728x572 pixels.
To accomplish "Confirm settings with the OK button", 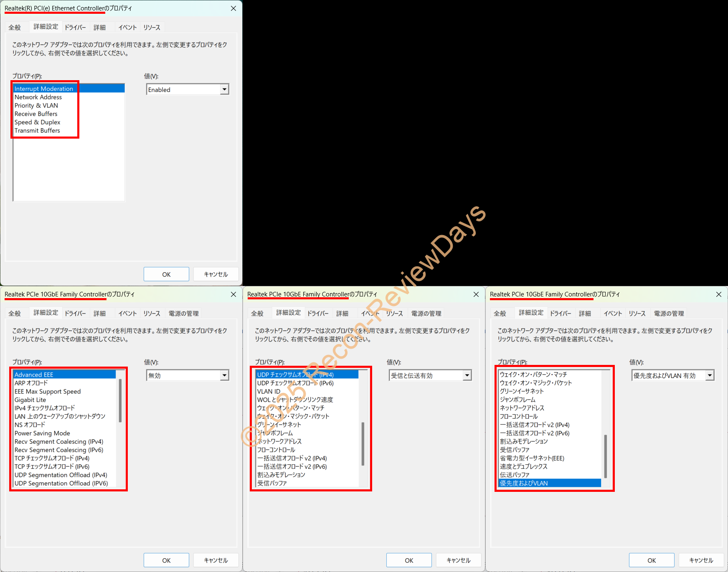I will (x=166, y=274).
